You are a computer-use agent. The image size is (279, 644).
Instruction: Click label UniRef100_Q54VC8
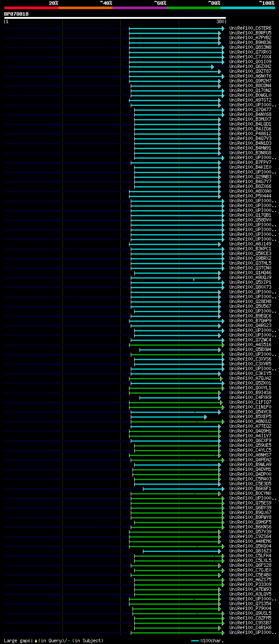pos(250,412)
